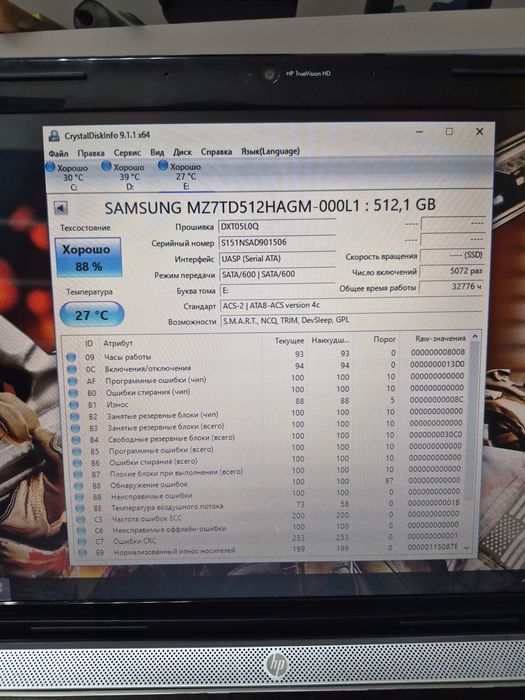Click the status icon for B1 Износ

coord(74,405)
